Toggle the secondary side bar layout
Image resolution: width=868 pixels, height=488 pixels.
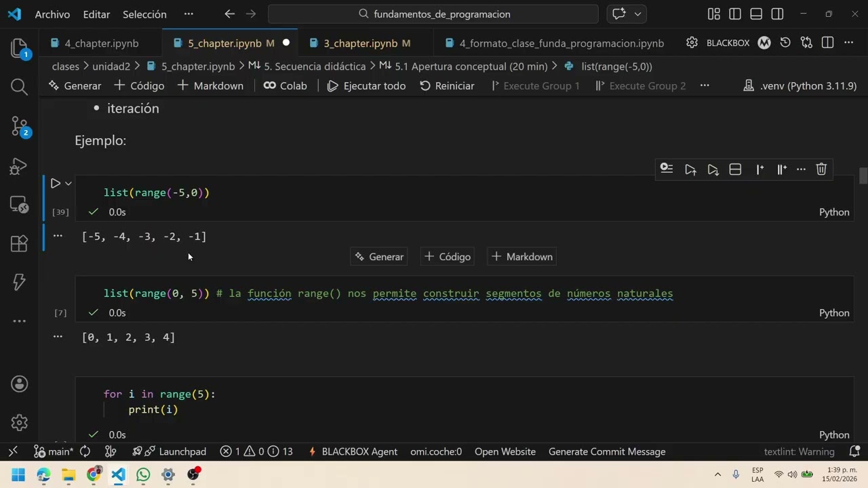click(x=777, y=14)
